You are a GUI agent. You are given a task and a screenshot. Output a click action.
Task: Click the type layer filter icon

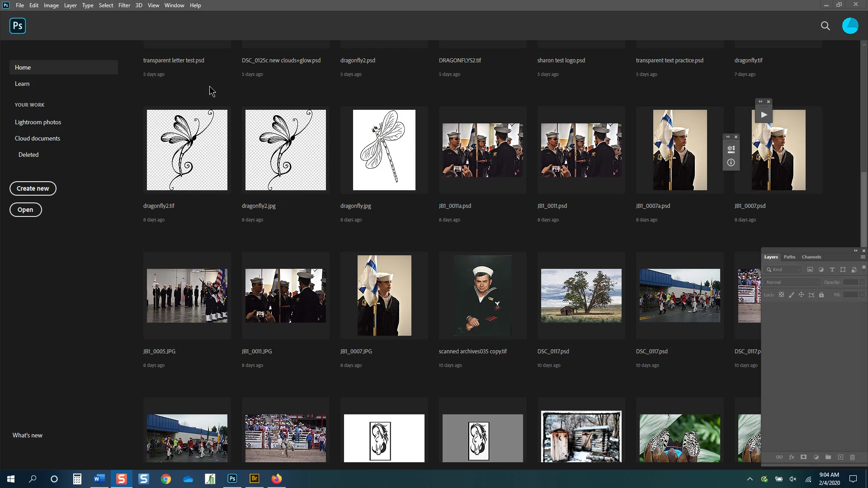[832, 270]
